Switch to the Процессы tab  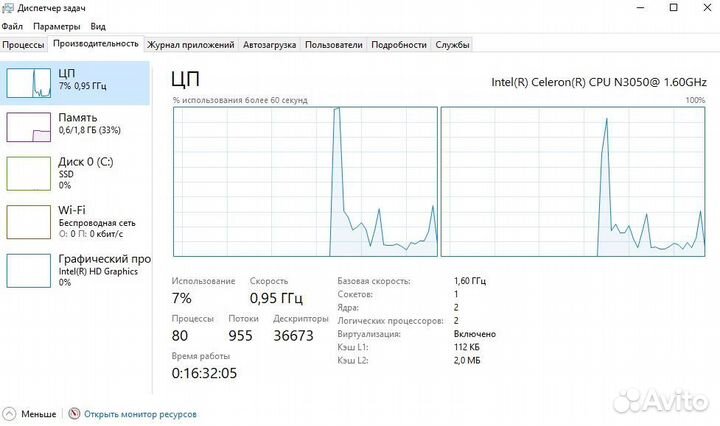point(23,45)
